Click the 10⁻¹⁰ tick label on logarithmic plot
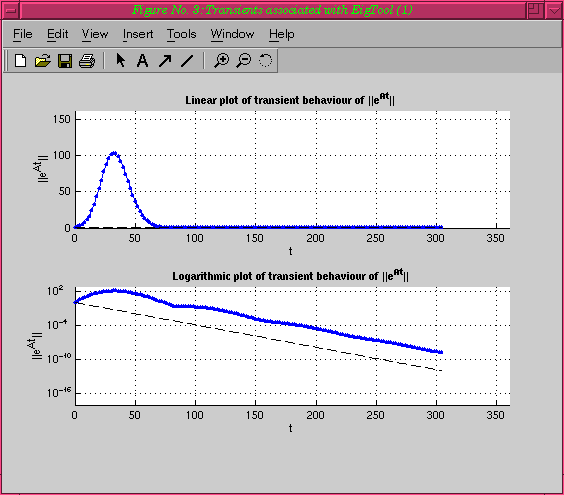Screen dimensions: 564x495 (x=59, y=358)
